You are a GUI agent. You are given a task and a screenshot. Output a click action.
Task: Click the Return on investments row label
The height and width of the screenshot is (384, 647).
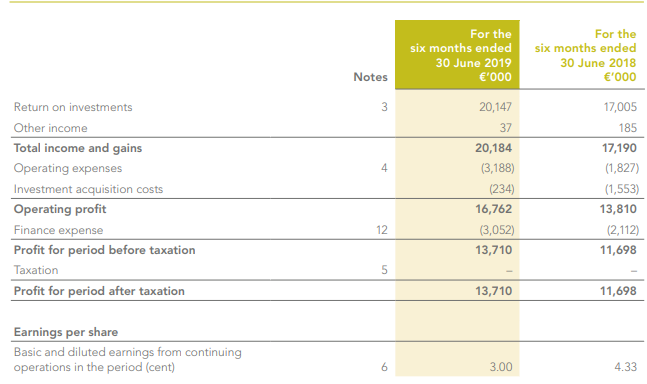(73, 107)
